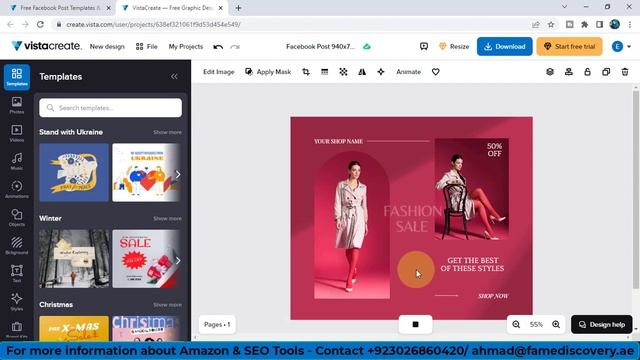Open the Styles sidebar panel
The image size is (640, 360).
coord(17,302)
